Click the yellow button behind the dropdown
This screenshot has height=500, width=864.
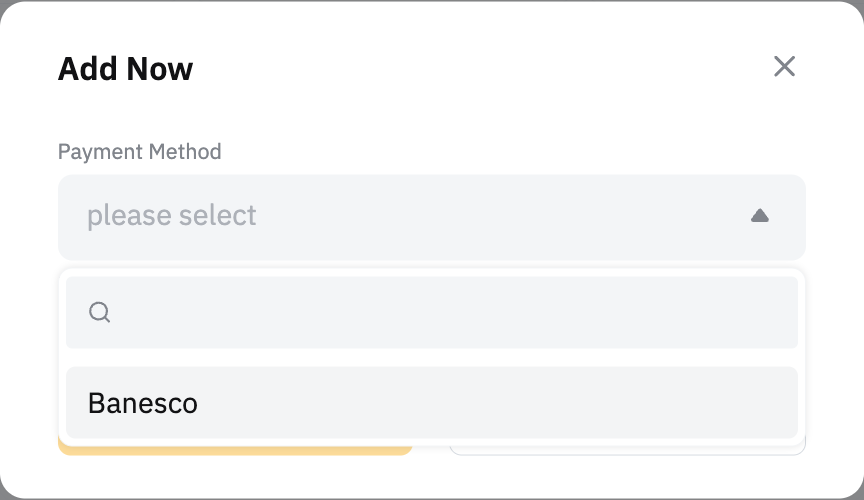click(235, 449)
